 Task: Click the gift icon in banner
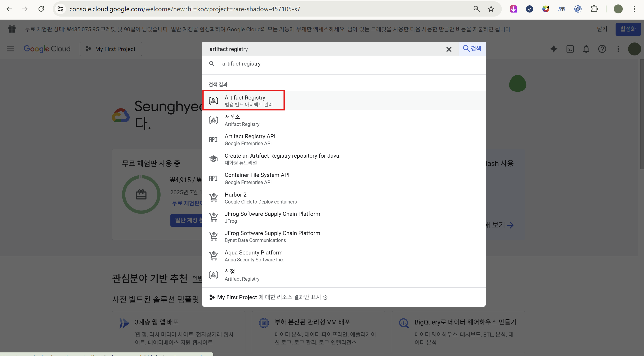point(12,29)
